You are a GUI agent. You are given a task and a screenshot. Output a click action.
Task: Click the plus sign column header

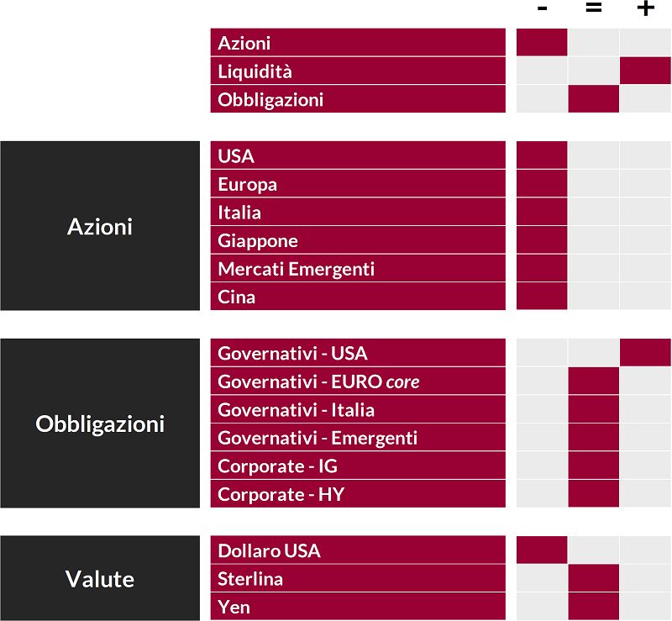coord(645,8)
